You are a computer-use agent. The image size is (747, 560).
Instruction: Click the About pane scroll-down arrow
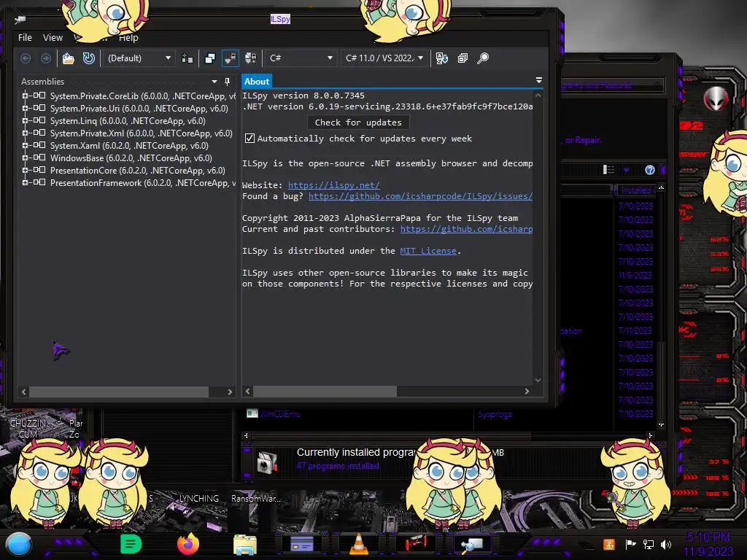538,380
